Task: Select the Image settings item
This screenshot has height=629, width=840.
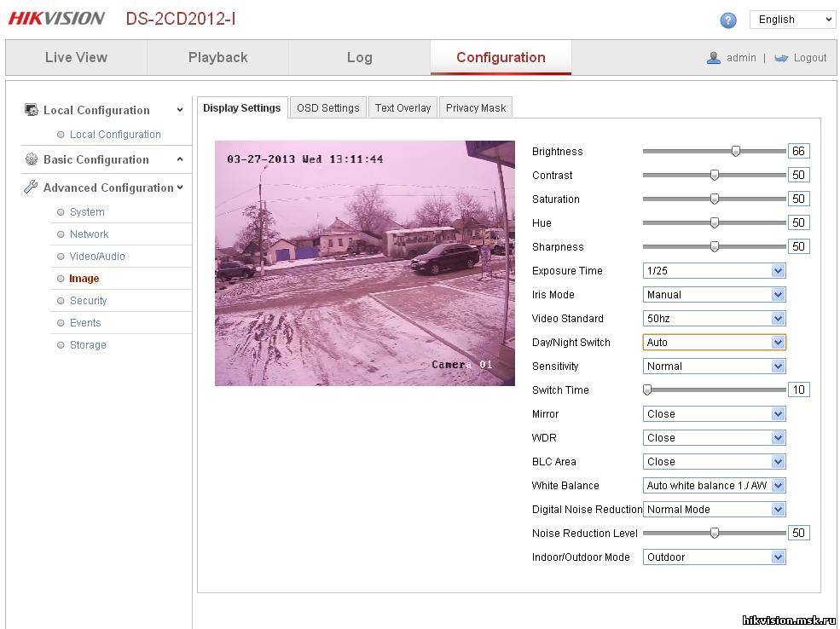Action: pos(84,279)
